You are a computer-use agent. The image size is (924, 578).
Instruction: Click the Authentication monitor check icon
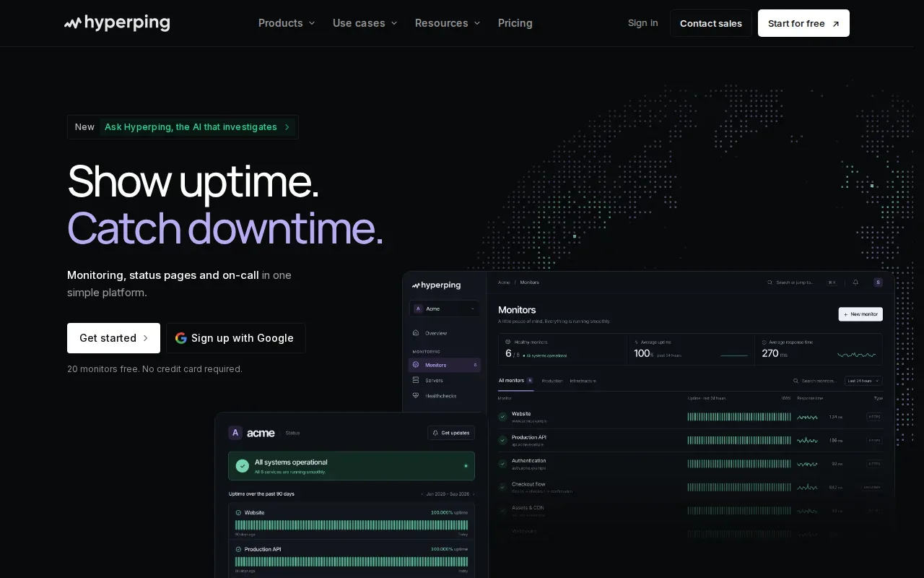tap(502, 464)
